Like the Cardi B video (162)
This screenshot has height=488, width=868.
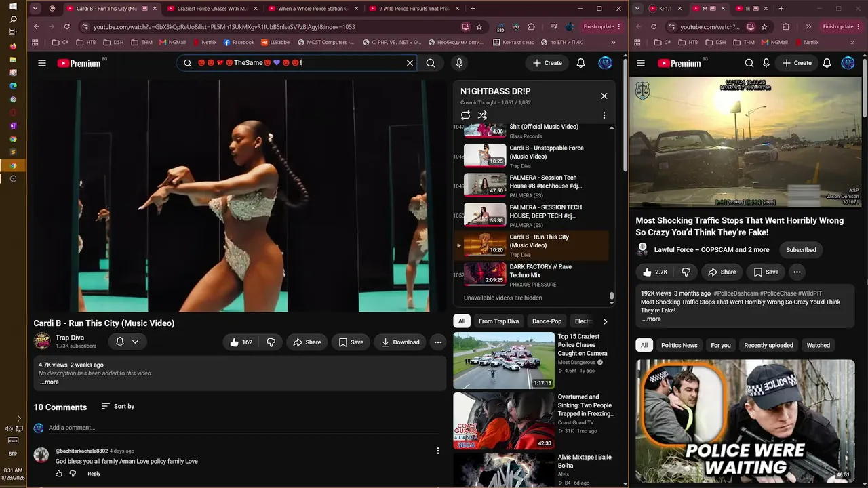[241, 342]
